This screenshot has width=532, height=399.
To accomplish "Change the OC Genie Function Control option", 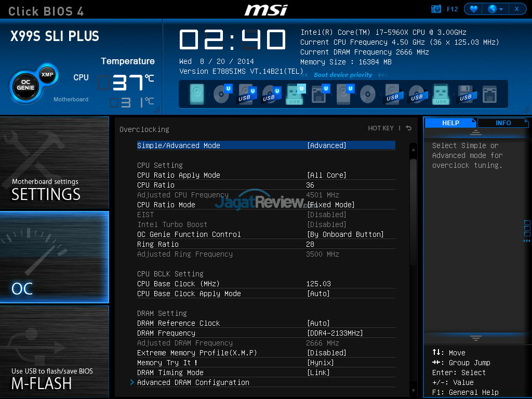I will point(345,234).
